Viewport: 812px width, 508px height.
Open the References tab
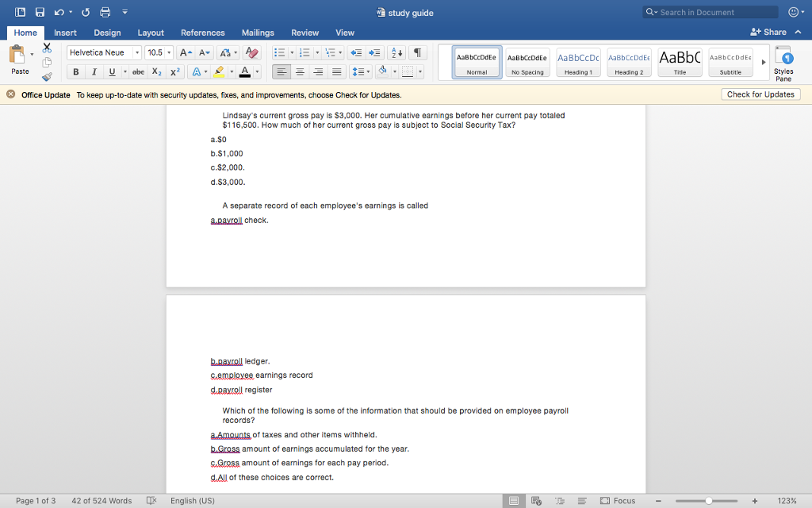pyautogui.click(x=202, y=33)
